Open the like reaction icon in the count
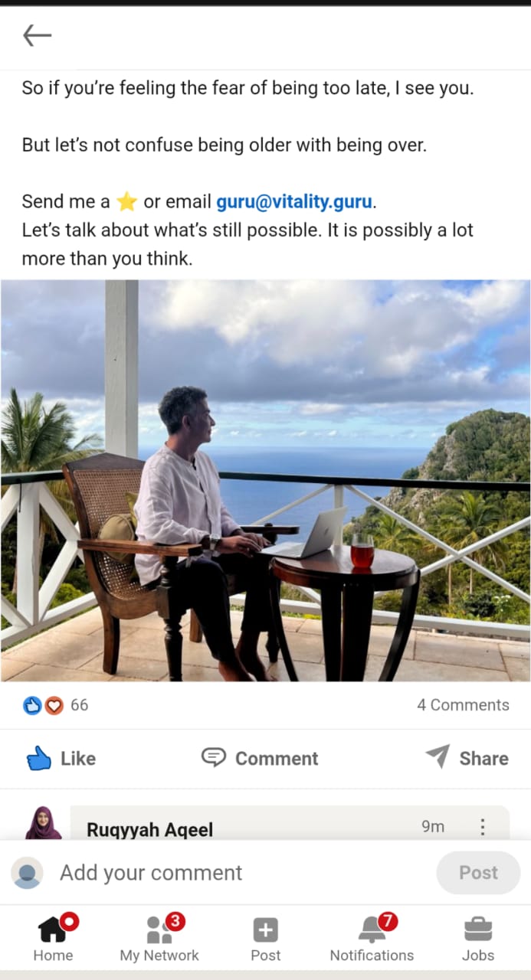 (x=32, y=705)
